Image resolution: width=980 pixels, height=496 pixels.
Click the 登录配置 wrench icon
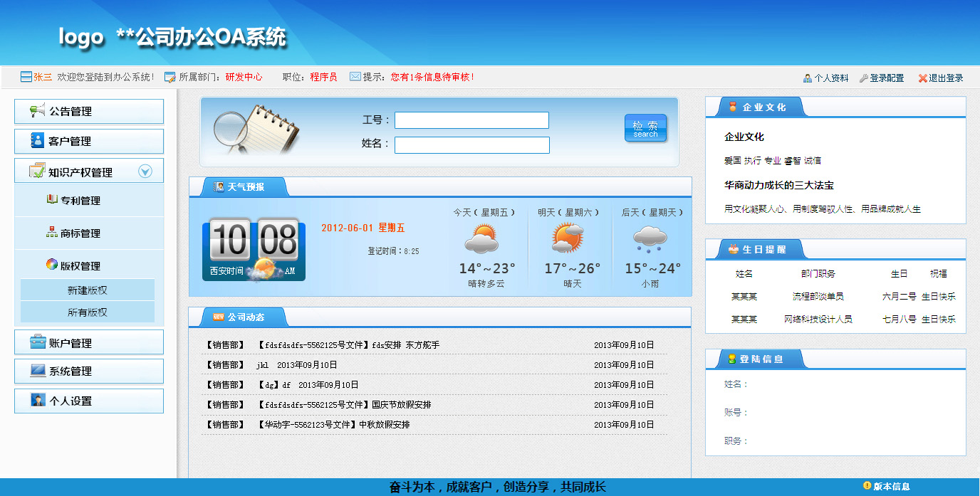click(863, 78)
